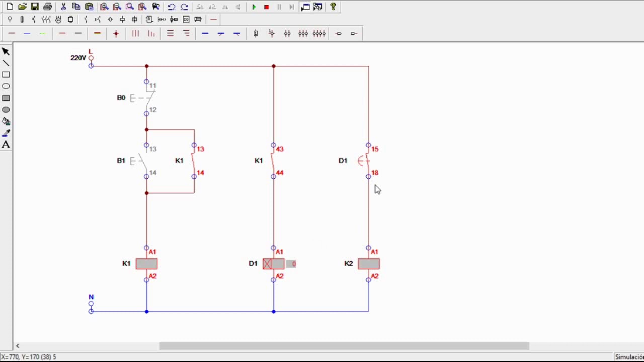The image size is (644, 362).
Task: Click the N neutral terminal label
Action: [x=91, y=297]
